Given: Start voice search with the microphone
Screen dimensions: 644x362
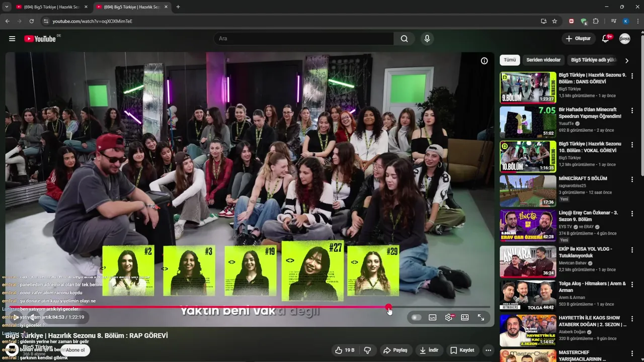Looking at the screenshot, I should tap(427, 39).
